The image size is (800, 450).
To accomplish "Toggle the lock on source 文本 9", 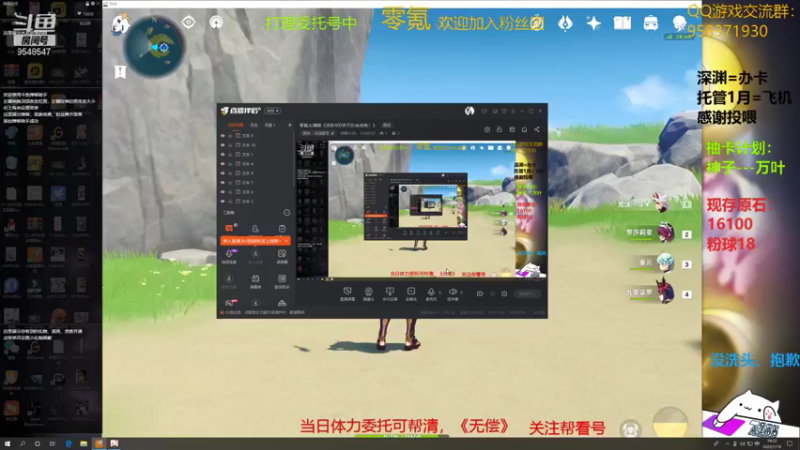I will click(x=230, y=136).
